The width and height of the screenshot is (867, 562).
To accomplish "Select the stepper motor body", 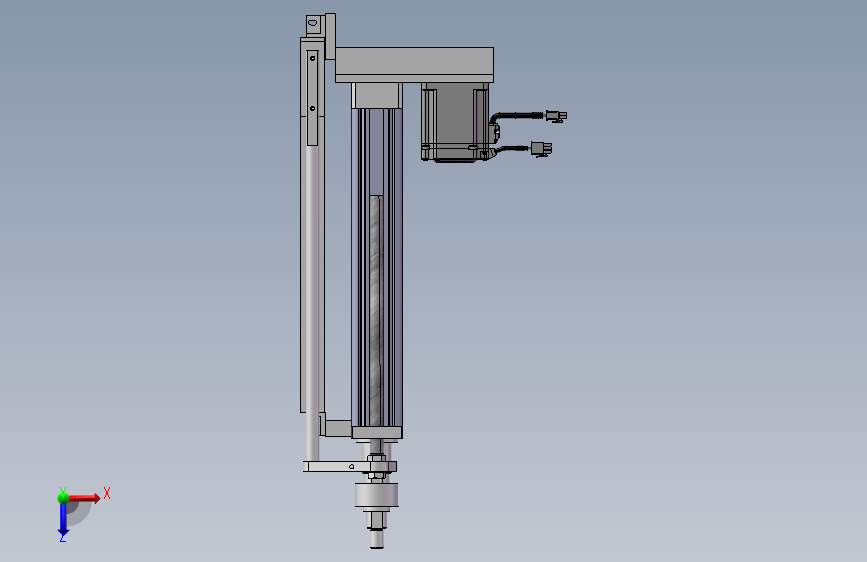I will tap(455, 122).
